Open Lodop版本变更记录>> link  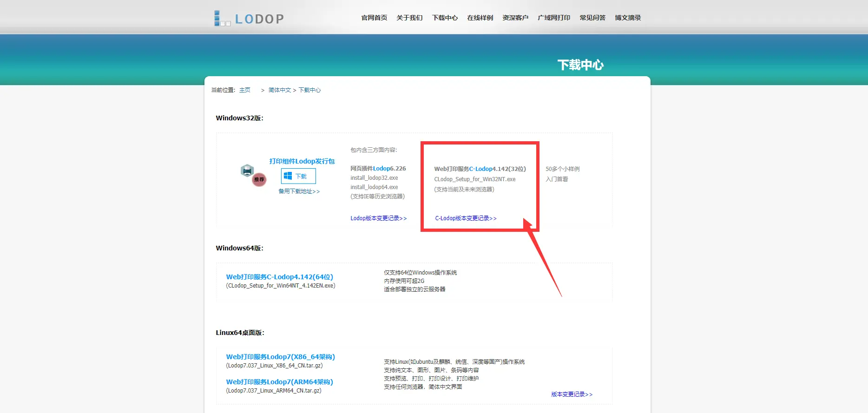[379, 218]
